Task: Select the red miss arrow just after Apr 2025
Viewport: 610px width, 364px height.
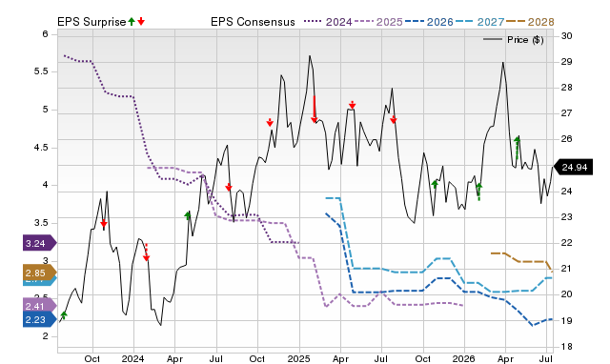Action: click(x=352, y=105)
